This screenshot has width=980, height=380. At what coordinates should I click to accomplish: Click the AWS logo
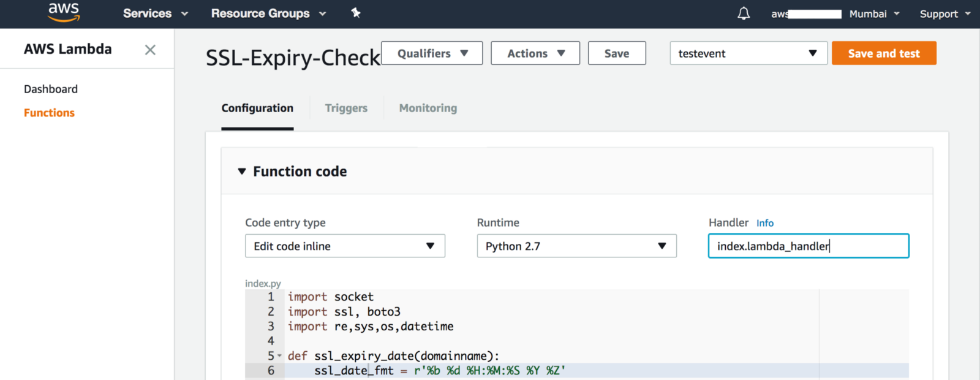pyautogui.click(x=64, y=12)
